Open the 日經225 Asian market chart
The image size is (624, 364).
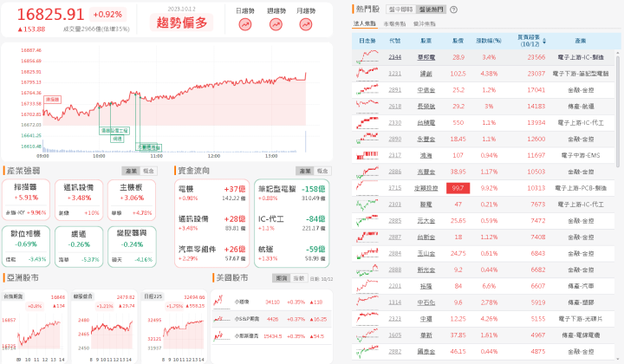pos(174,326)
